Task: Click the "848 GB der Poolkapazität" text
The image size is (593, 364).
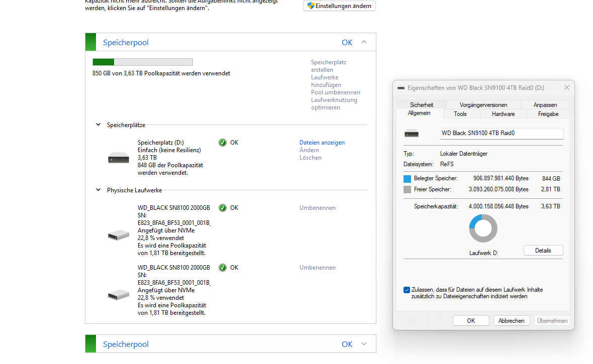Action: click(x=170, y=165)
